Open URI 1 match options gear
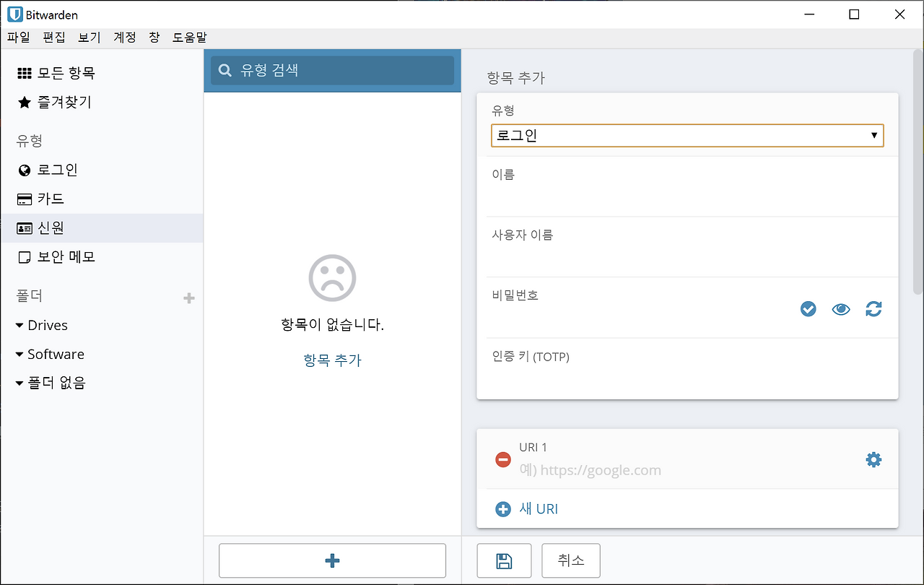The image size is (924, 585). point(873,459)
